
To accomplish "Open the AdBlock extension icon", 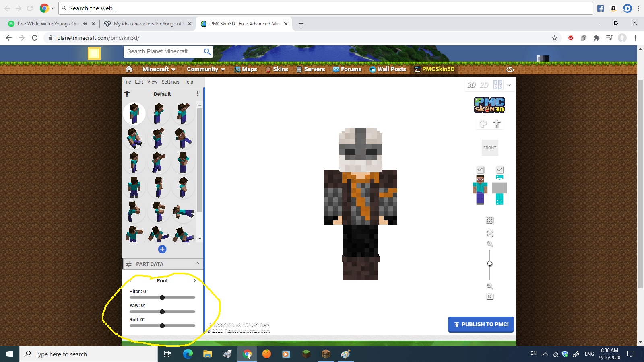I will (571, 38).
